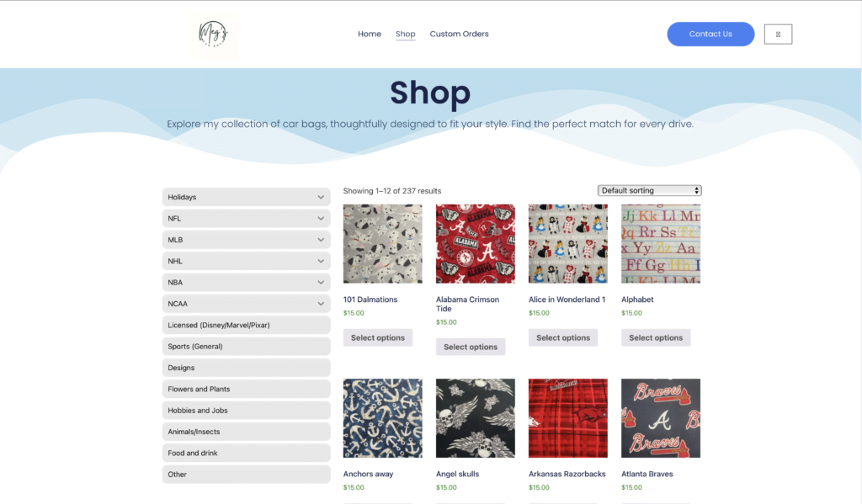Open the Default sorting dropdown

pyautogui.click(x=649, y=190)
